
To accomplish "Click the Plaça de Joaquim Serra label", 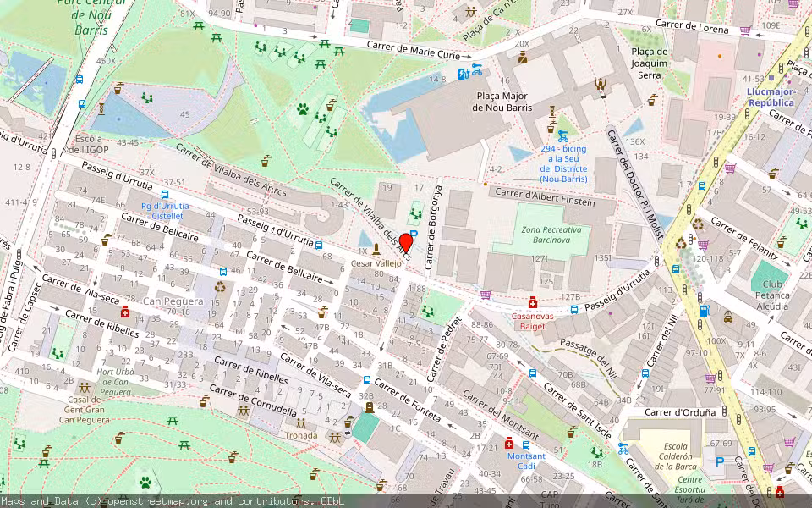I will point(650,63).
